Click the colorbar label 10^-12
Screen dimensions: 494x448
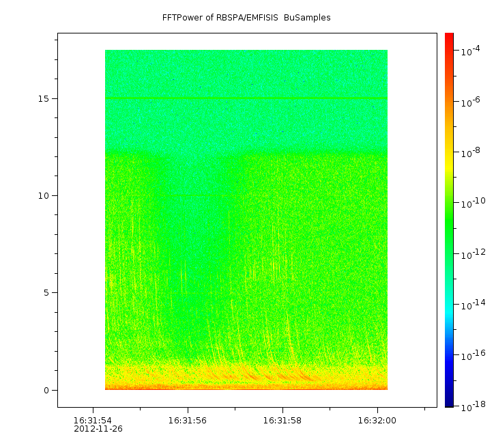474,254
